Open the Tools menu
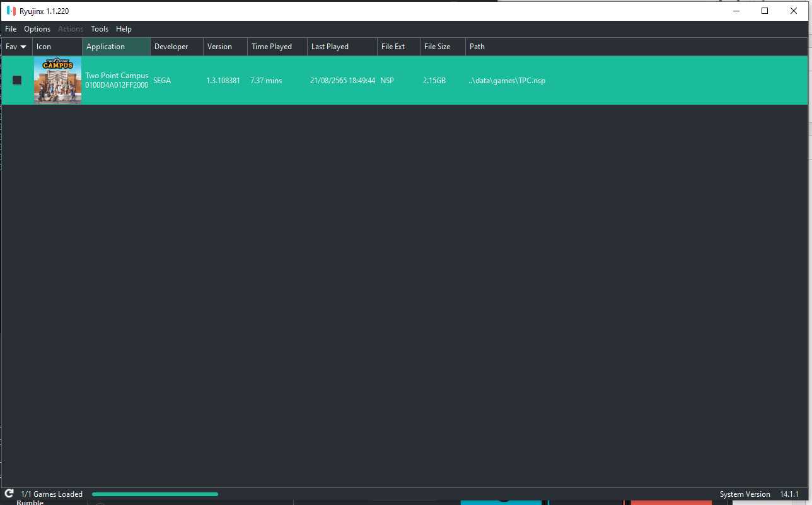The image size is (812, 505). [x=100, y=29]
